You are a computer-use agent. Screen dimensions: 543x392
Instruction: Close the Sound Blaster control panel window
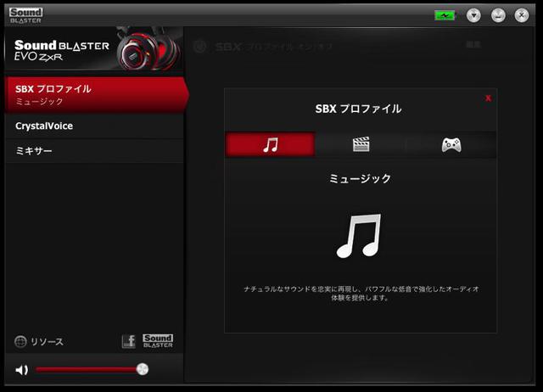click(x=521, y=15)
